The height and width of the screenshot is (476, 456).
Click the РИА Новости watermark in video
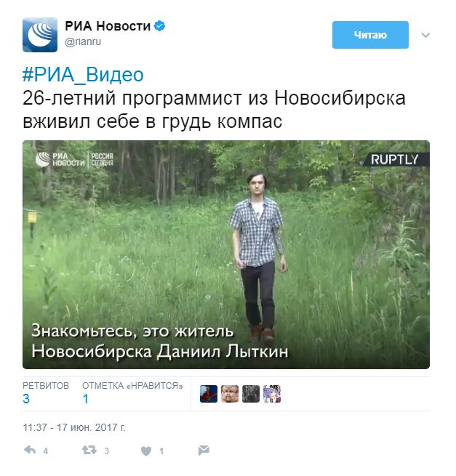[x=74, y=159]
